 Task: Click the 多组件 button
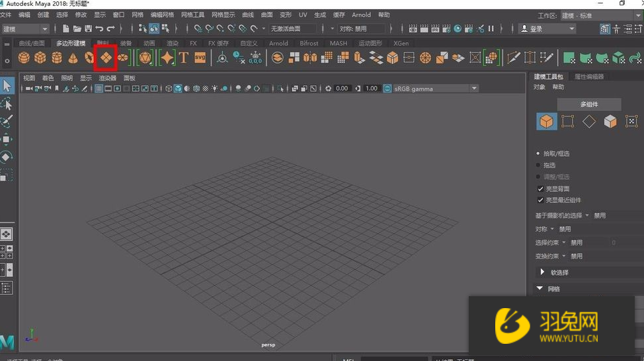tap(588, 104)
